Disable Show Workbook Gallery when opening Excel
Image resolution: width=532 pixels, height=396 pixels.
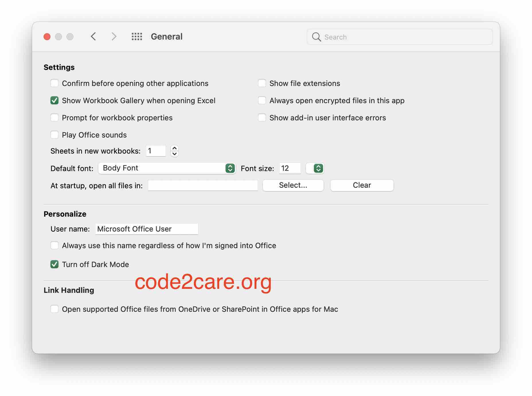click(54, 100)
